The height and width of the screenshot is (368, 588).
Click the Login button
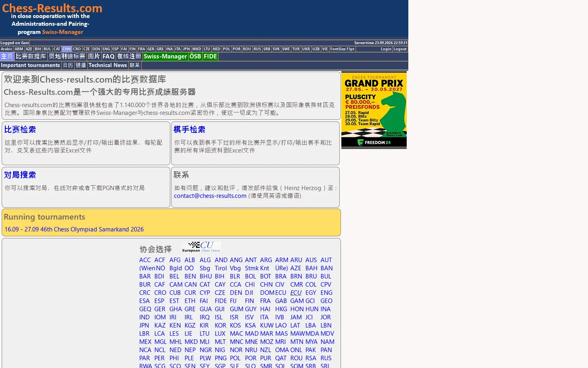click(386, 49)
